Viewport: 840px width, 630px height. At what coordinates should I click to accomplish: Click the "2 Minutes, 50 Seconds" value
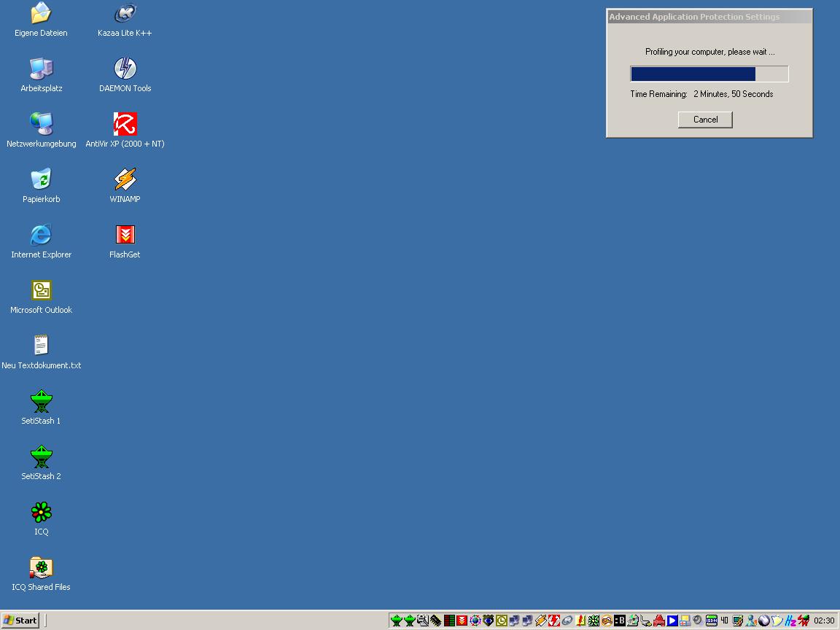[x=734, y=94]
